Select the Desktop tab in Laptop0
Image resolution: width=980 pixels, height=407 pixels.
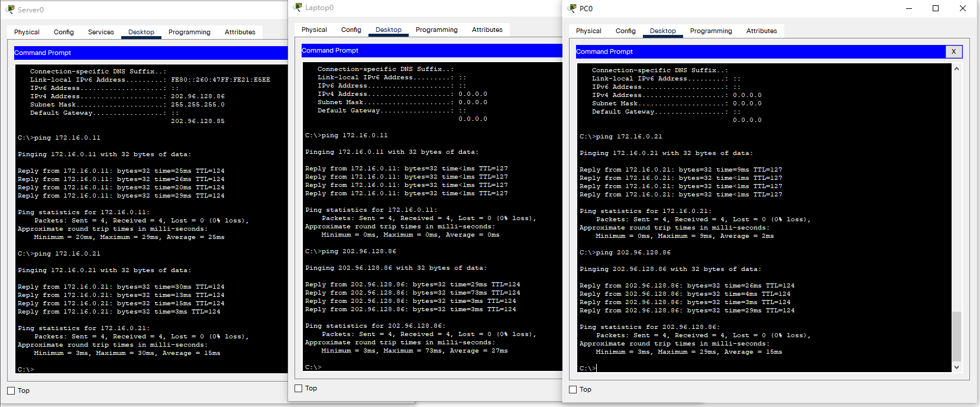click(388, 30)
